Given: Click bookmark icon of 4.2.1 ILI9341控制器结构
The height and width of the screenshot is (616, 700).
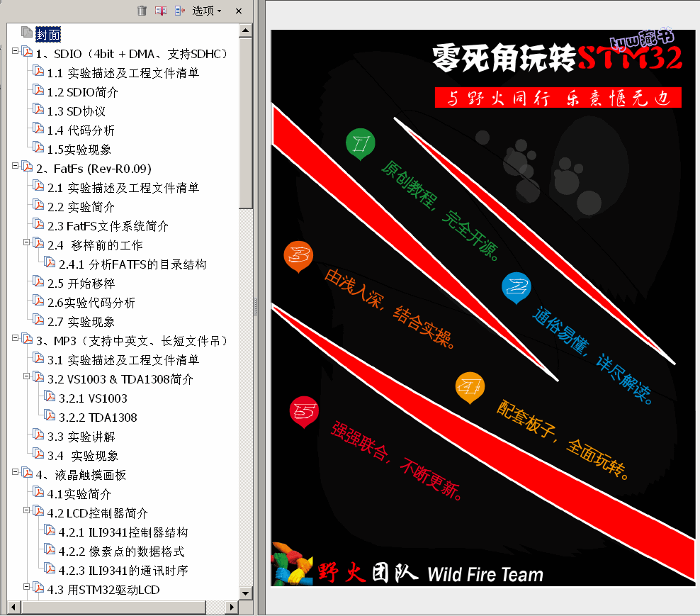Looking at the screenshot, I should 50,530.
